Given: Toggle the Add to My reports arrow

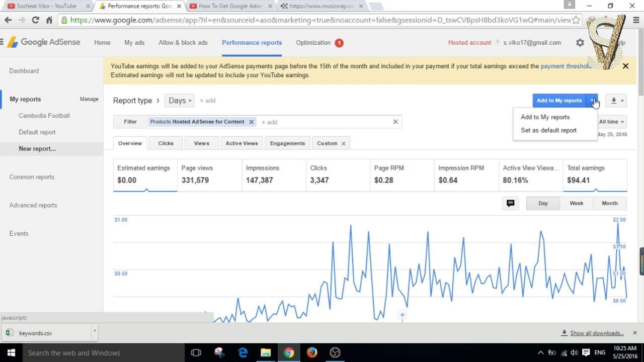Looking at the screenshot, I should coord(592,101).
